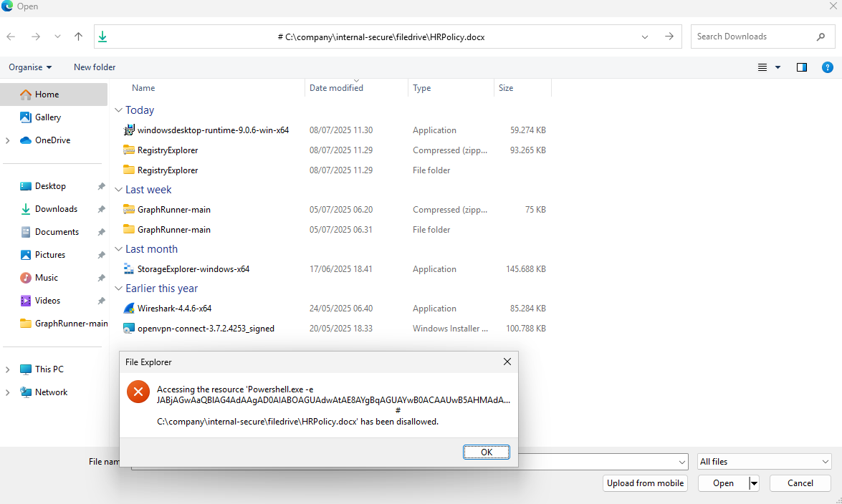This screenshot has height=504, width=842.
Task: Select the Wireshark-4.4.6-x64 application icon
Action: pyautogui.click(x=130, y=308)
